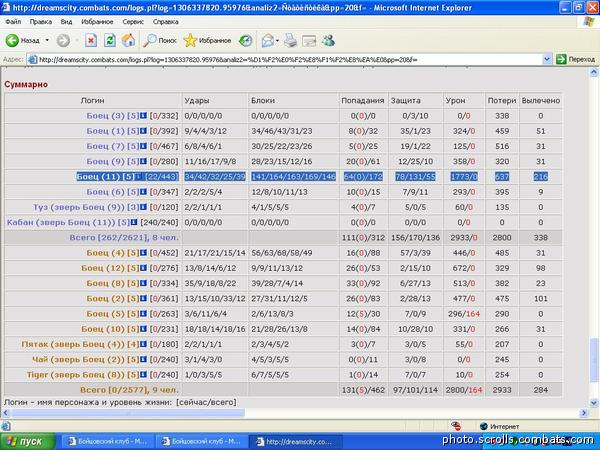Open the Вид menu
600x450 pixels.
point(66,22)
